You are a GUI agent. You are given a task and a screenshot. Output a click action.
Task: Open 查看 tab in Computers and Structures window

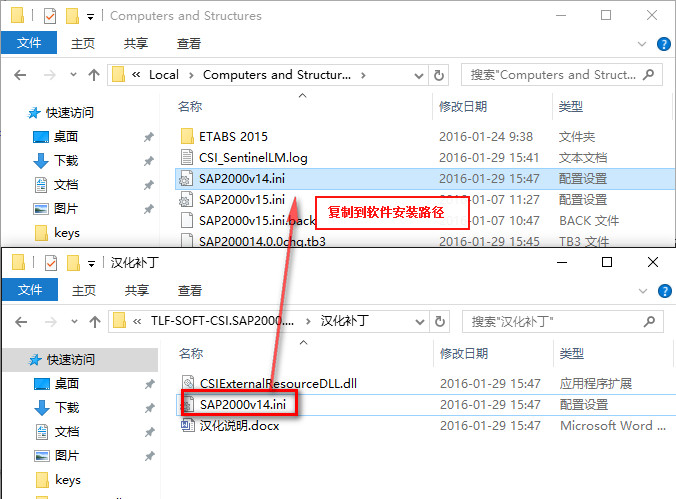pos(189,43)
